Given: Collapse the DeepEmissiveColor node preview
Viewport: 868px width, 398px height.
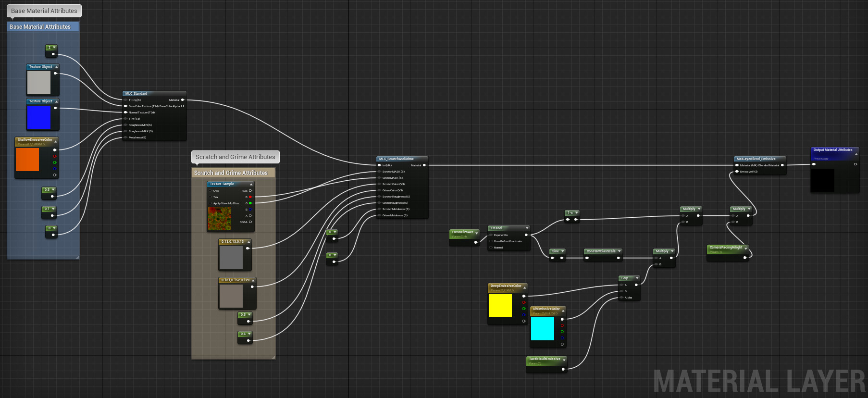Looking at the screenshot, I should [524, 287].
